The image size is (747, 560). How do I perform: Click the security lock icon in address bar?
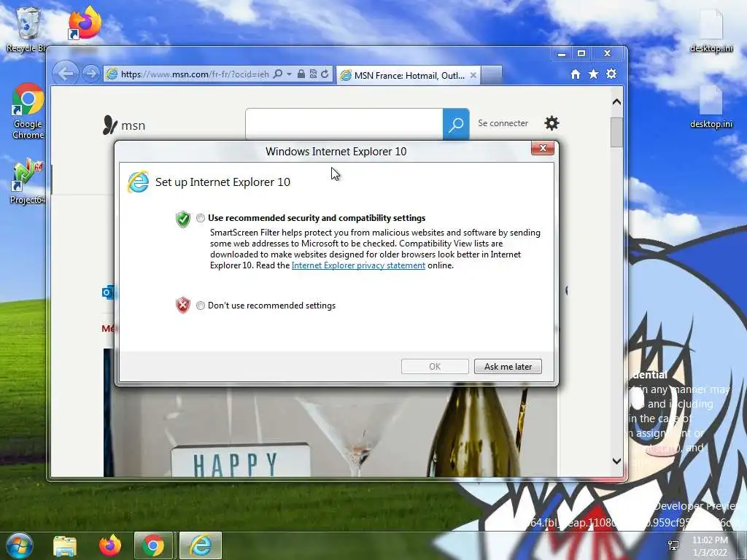pyautogui.click(x=301, y=74)
